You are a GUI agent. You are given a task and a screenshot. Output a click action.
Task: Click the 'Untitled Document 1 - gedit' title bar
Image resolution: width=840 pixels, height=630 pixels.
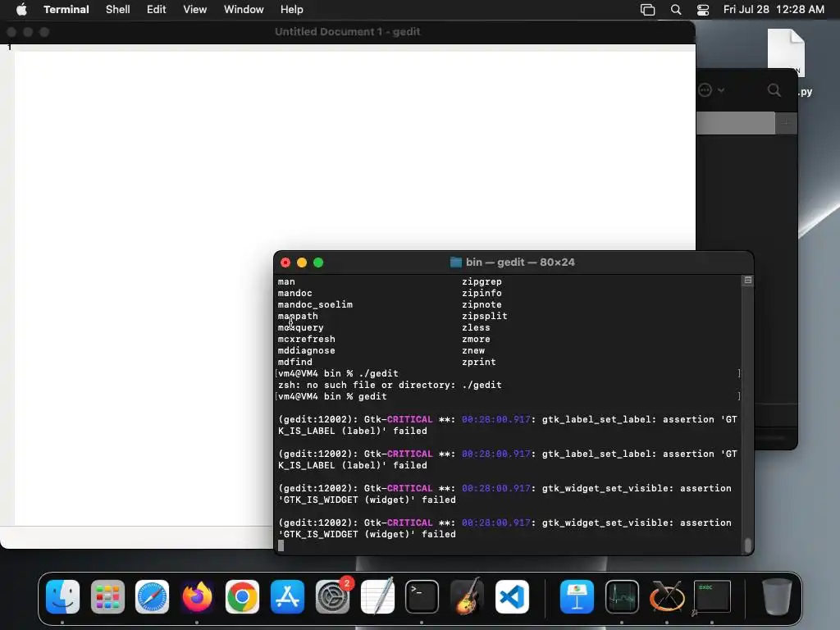(347, 32)
